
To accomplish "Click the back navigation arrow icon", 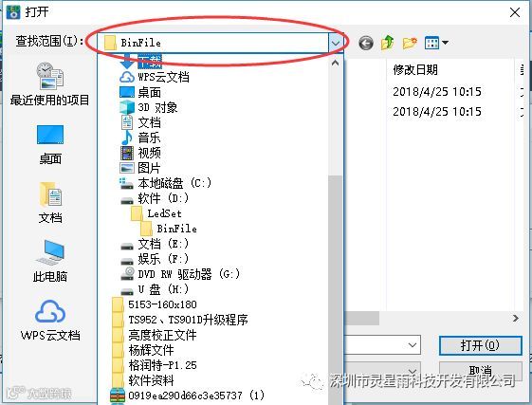I will (x=366, y=43).
